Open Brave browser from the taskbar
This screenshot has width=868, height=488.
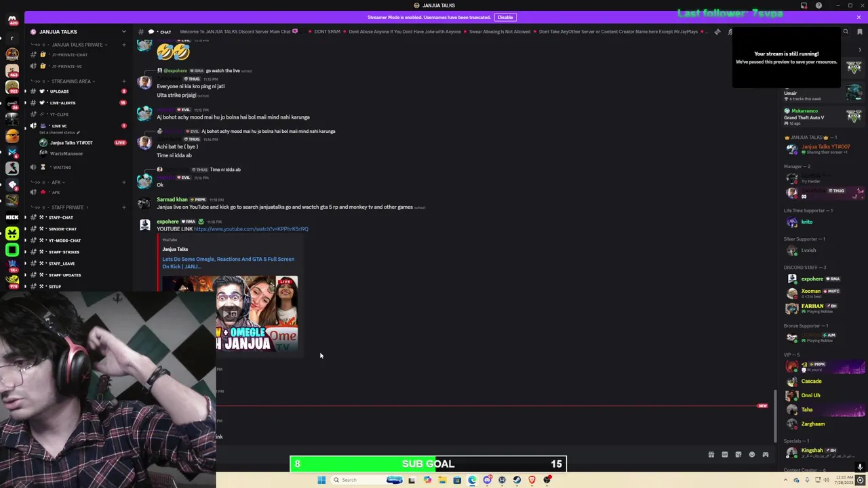[x=532, y=480]
